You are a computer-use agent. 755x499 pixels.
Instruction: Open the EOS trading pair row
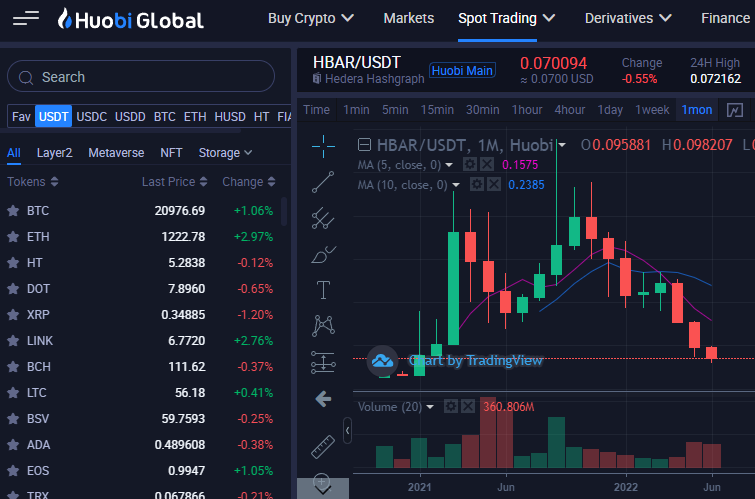[141, 471]
